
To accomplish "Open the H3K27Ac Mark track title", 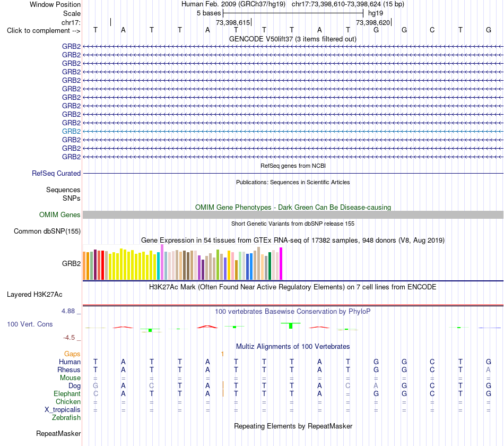I will click(x=293, y=287).
